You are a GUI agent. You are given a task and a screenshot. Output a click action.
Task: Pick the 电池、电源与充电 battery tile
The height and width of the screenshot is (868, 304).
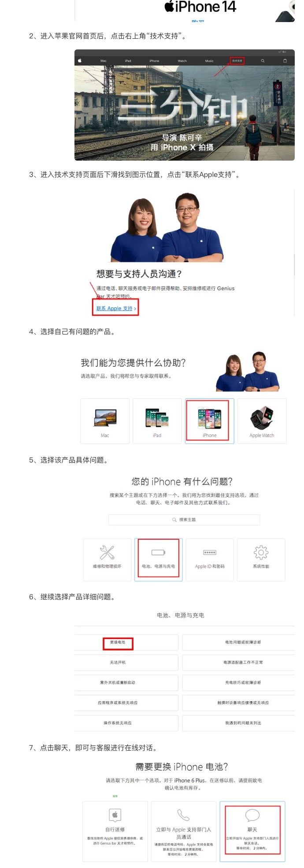coord(159,560)
